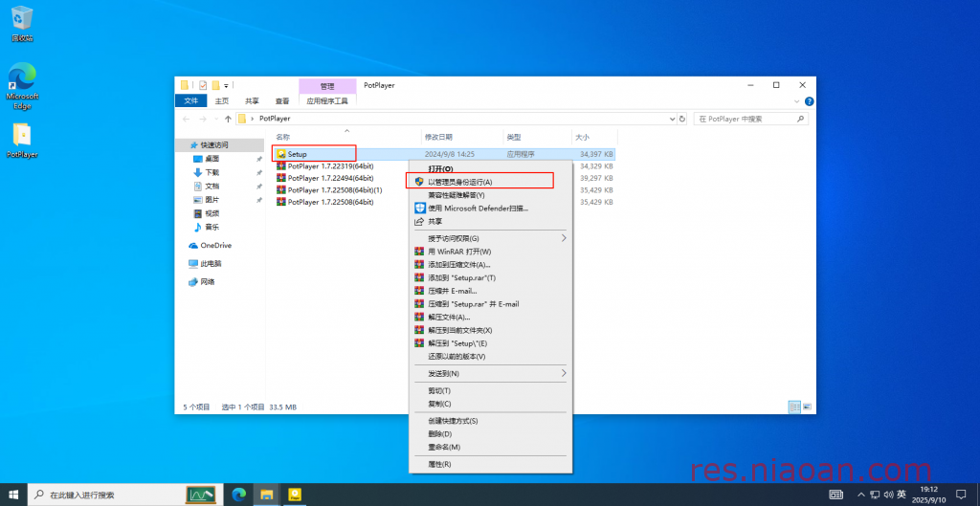Switch to the 共享 ribbon tab
Viewport: 980px width, 506px height.
252,100
